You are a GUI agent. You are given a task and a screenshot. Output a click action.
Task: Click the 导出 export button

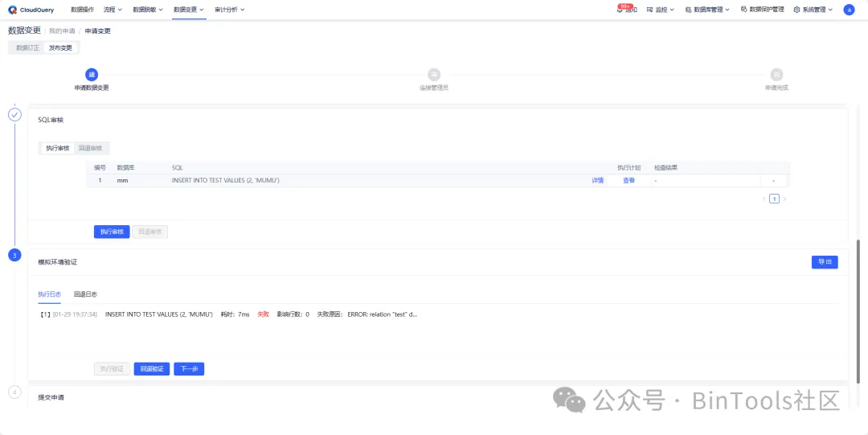(825, 262)
